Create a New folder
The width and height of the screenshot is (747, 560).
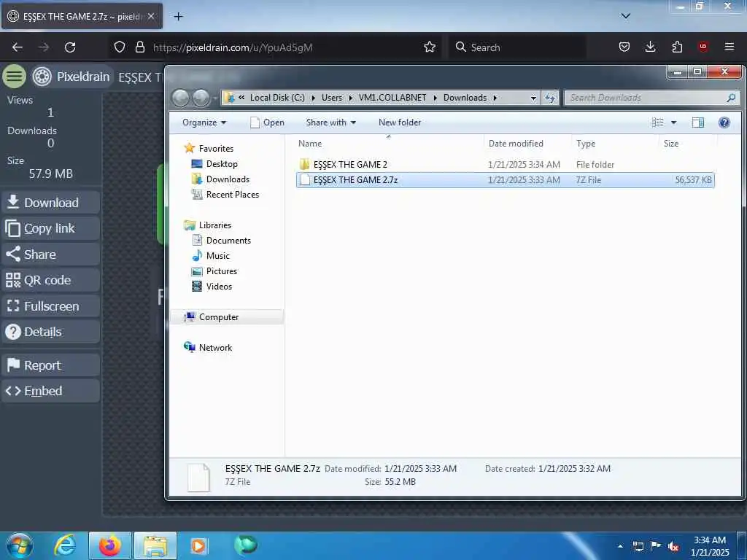tap(400, 122)
